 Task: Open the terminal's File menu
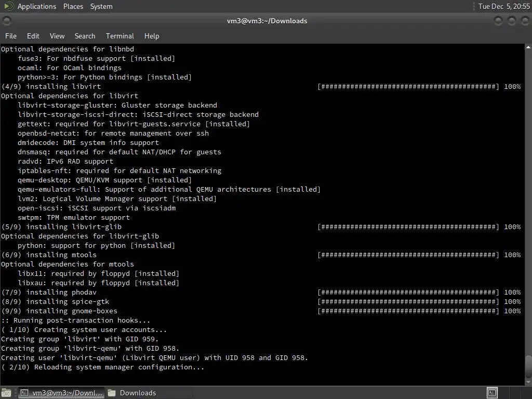[10, 36]
